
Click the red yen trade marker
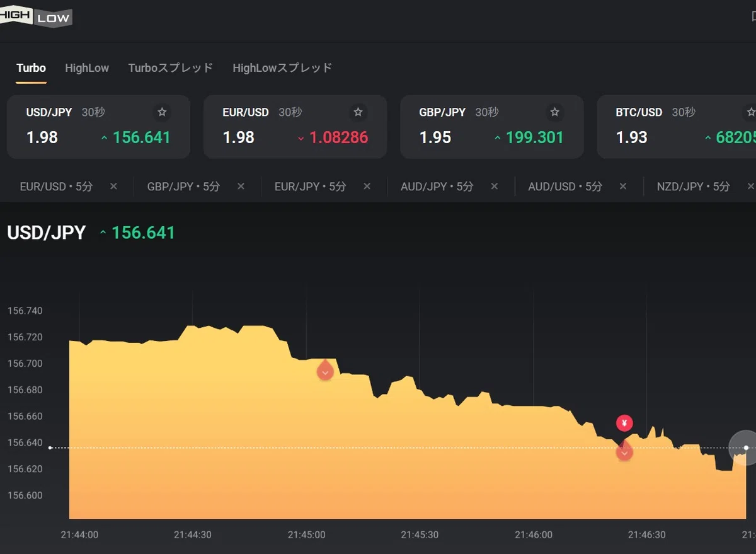pos(624,423)
